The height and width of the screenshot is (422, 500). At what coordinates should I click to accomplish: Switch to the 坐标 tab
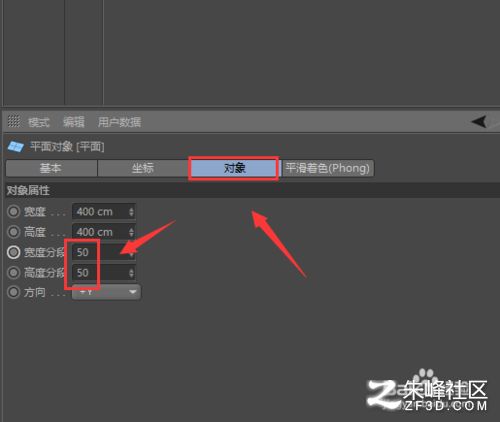click(x=143, y=168)
